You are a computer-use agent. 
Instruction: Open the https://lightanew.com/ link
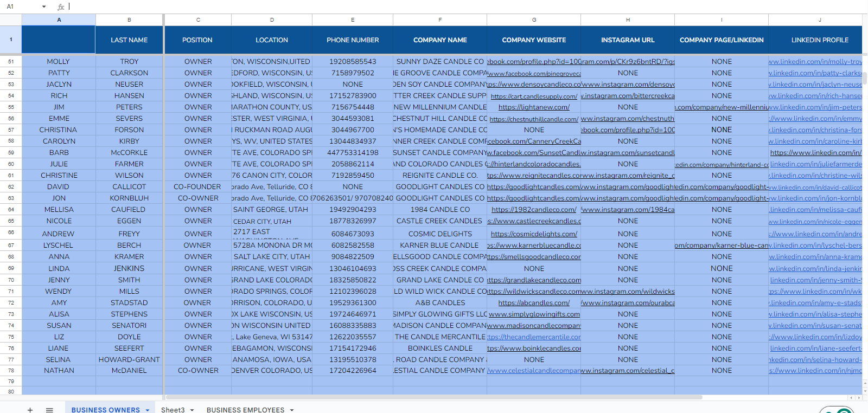pyautogui.click(x=534, y=107)
